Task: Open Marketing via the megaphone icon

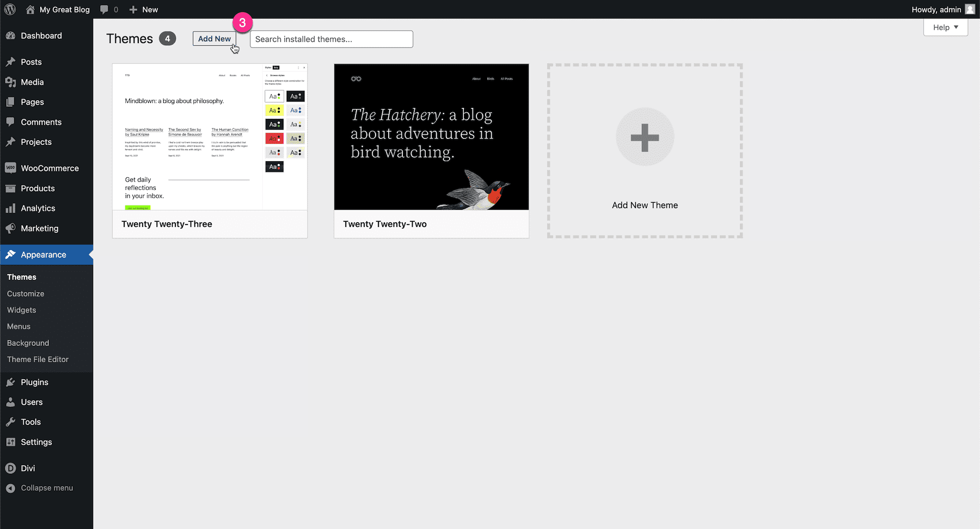Action: pos(11,228)
